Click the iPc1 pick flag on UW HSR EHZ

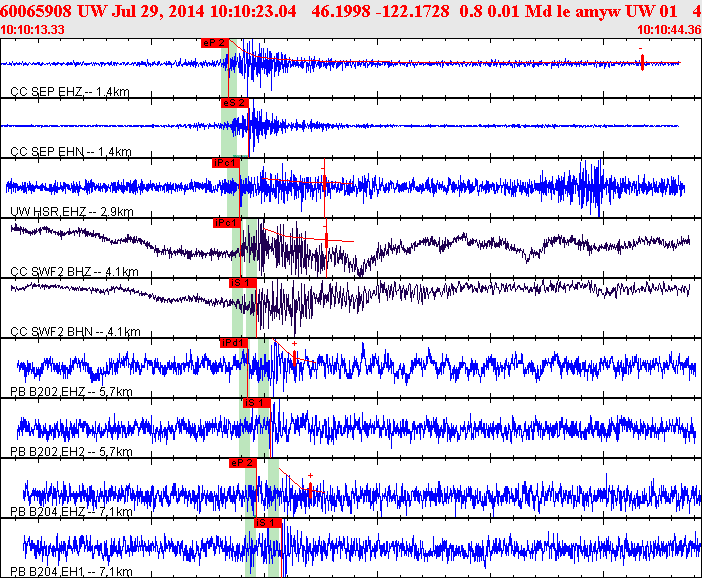[226, 163]
